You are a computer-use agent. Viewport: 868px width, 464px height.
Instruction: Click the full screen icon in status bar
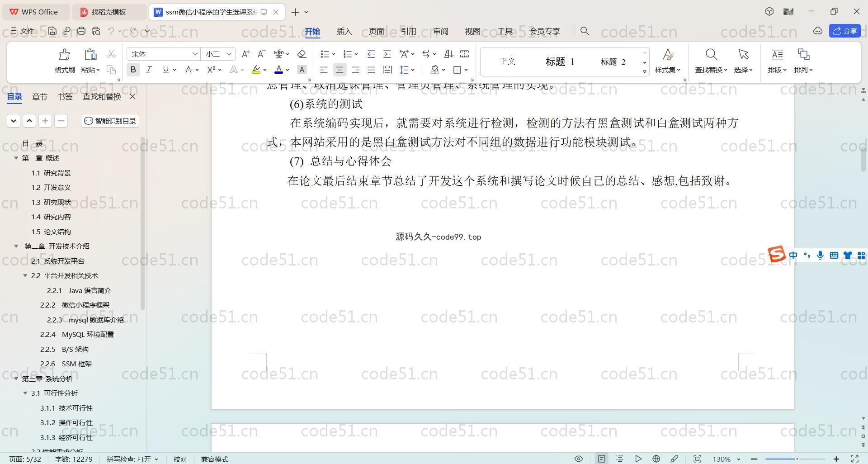pos(855,459)
